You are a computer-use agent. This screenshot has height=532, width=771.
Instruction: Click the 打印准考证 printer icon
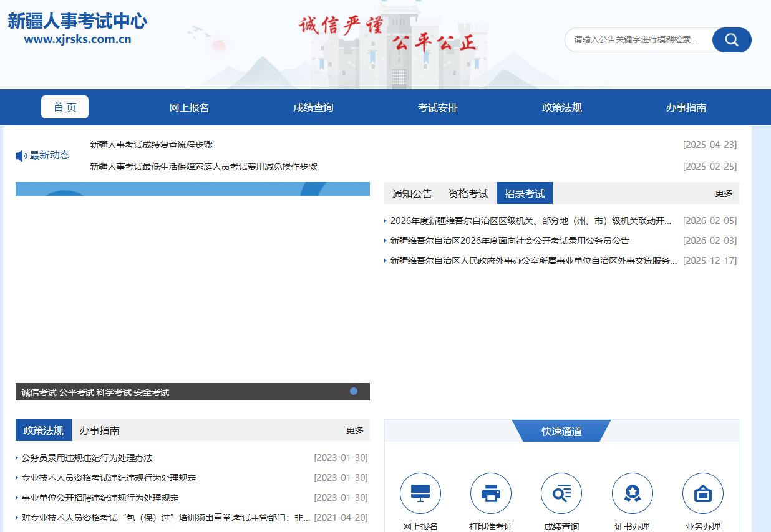(x=490, y=493)
